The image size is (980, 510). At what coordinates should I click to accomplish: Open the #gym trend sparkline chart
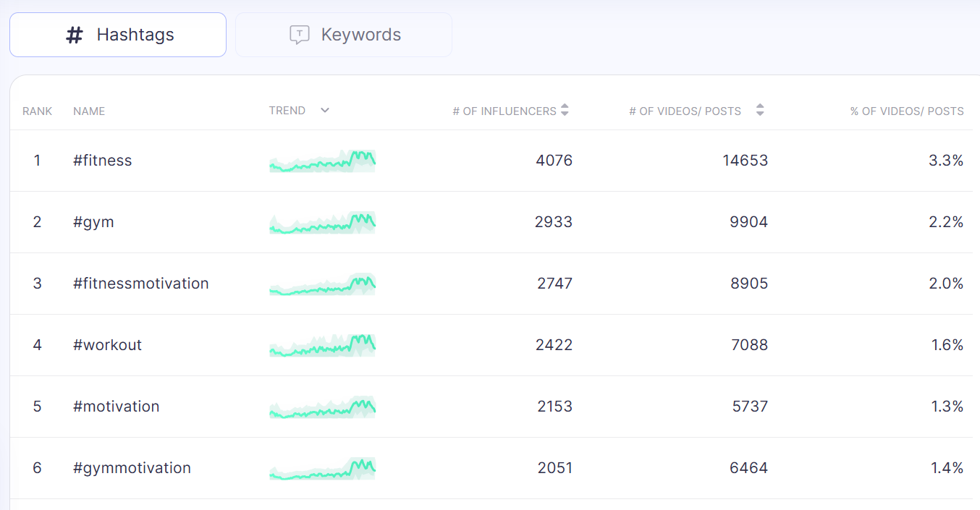323,222
